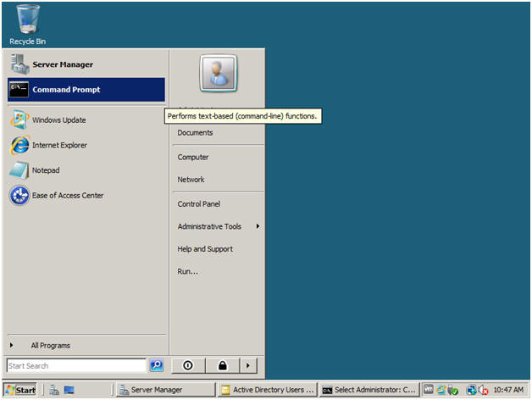Click the Active Directory Users taskbar icon
The height and width of the screenshot is (400, 532).
click(225, 390)
